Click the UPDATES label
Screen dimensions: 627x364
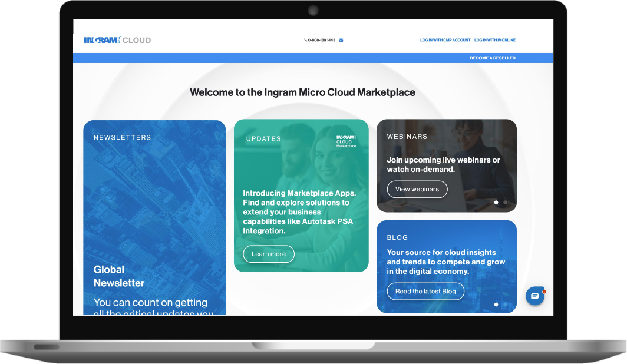[x=263, y=139]
